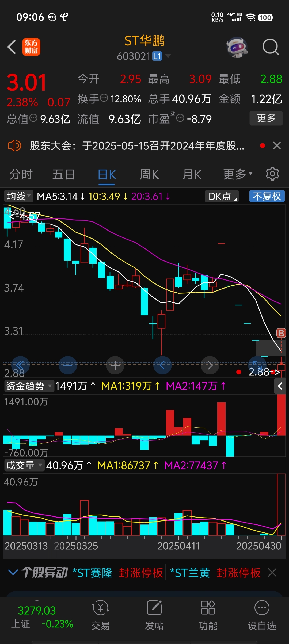Image resolution: width=289 pixels, height=644 pixels.
Task: Open the 功能 functions icon
Action: click(x=208, y=615)
